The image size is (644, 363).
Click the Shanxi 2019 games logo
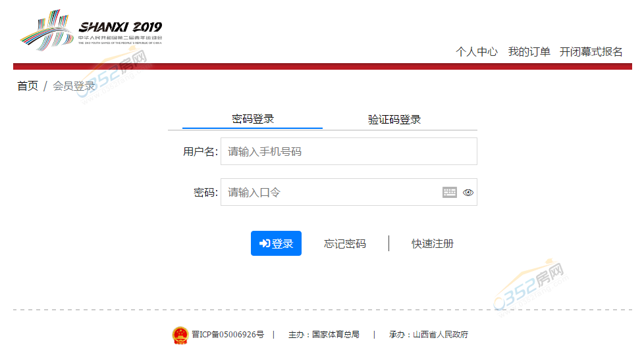(91, 32)
